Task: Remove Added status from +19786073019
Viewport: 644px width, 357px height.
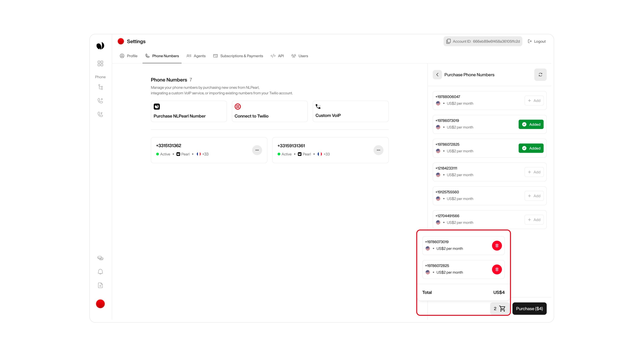Action: [x=531, y=124]
